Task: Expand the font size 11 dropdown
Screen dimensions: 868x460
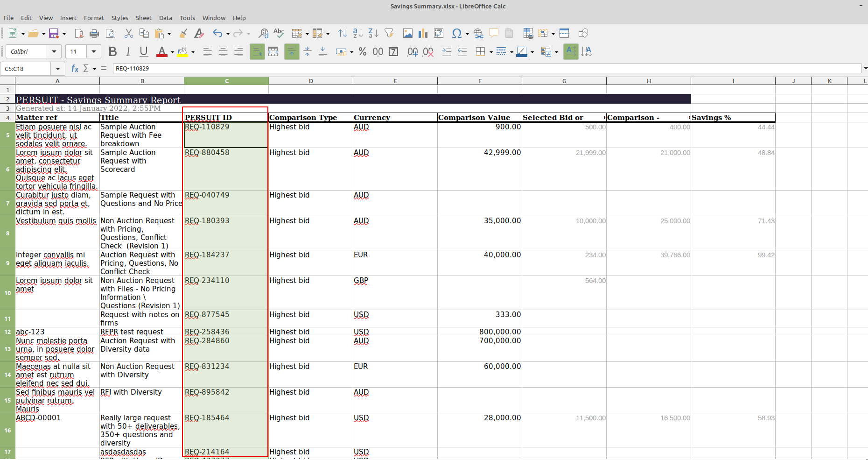Action: [x=94, y=52]
